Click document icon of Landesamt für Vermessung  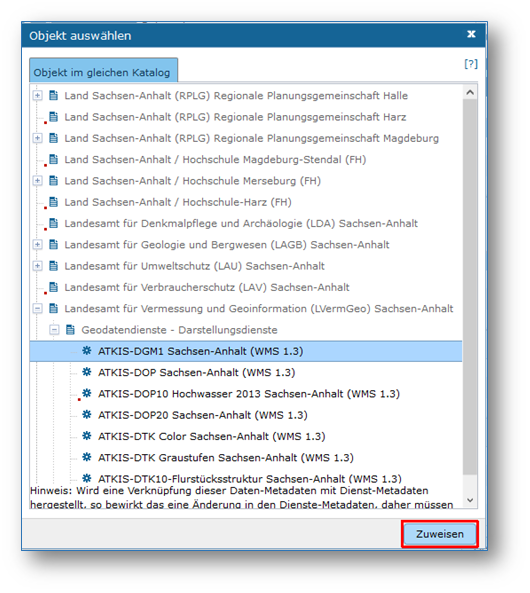coord(54,308)
